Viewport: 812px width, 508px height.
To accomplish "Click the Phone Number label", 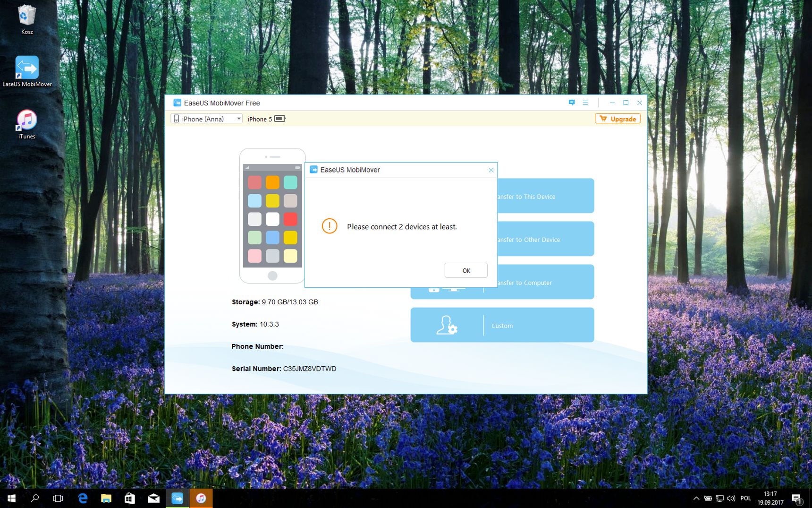I will point(258,346).
